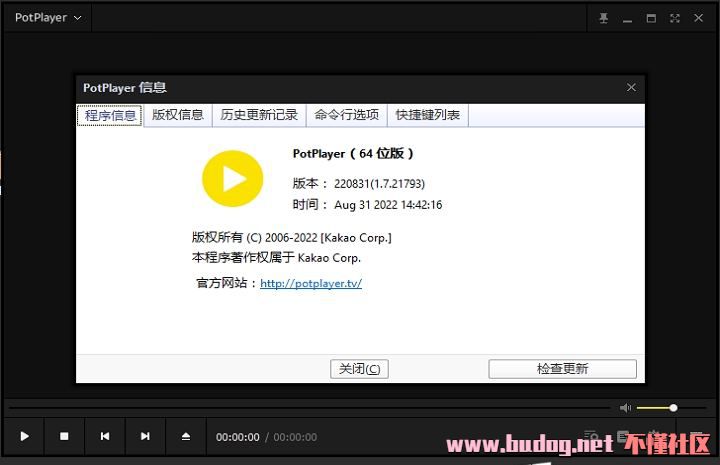The image size is (720, 465).
Task: Click the 检查更新 button
Action: click(x=562, y=369)
